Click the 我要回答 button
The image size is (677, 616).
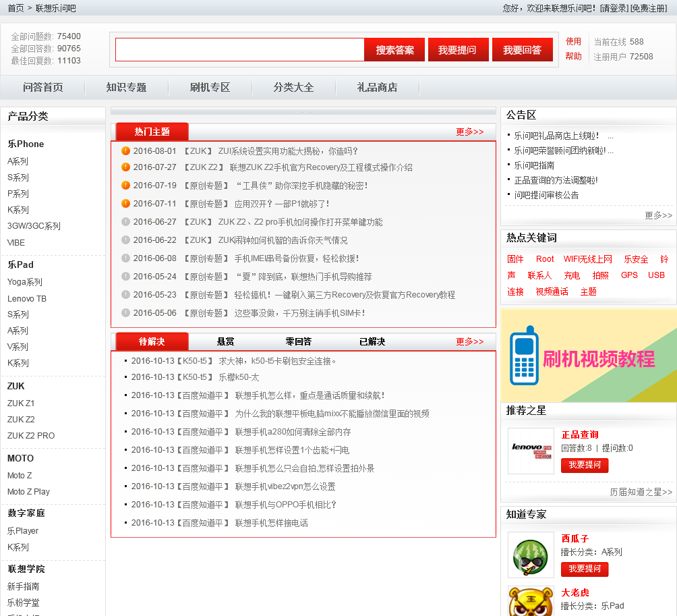523,50
